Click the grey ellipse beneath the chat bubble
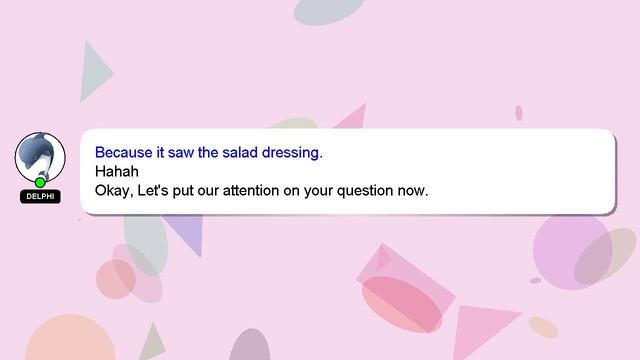640x360 pixels. (146, 244)
